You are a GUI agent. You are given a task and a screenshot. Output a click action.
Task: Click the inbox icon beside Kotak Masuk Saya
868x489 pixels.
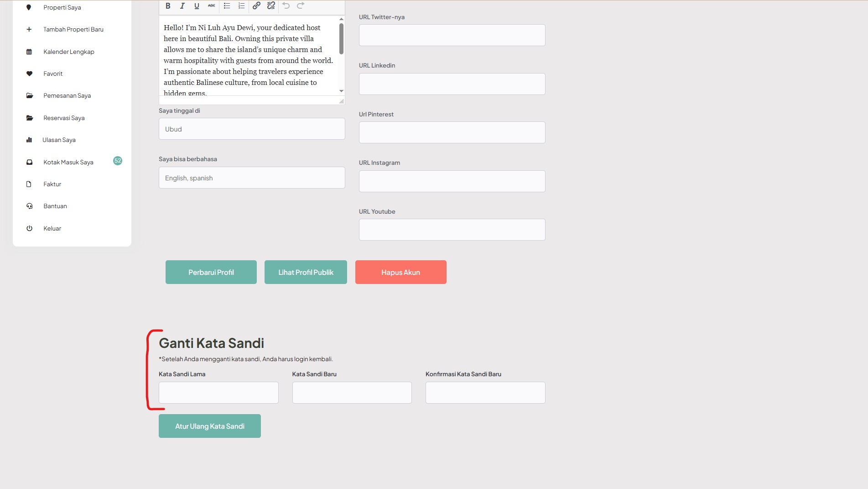tap(29, 162)
